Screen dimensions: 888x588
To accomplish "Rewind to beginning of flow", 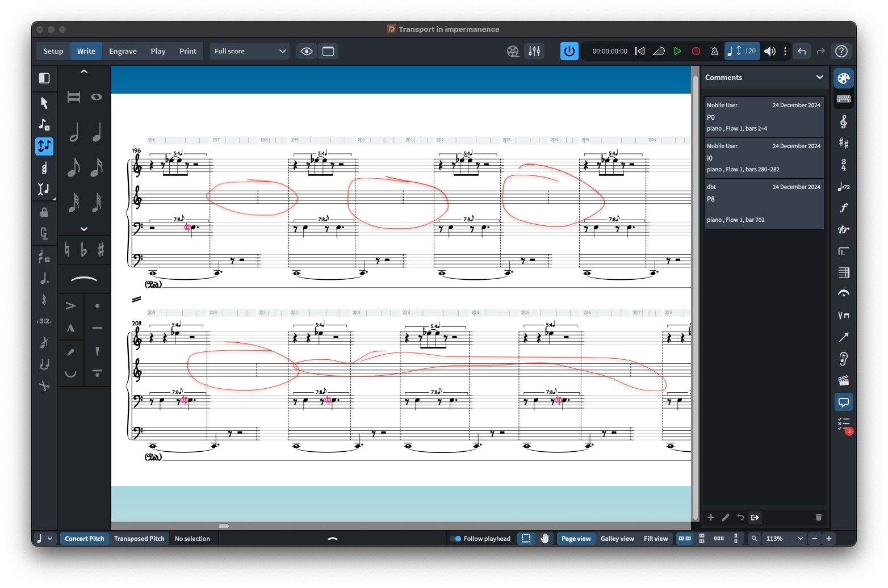I will point(640,51).
